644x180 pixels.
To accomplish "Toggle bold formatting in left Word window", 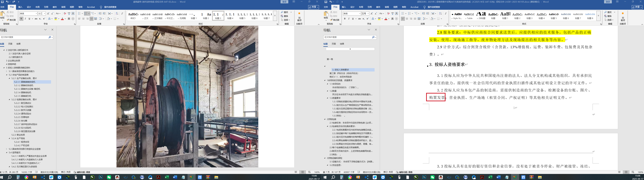I will (x=21, y=19).
